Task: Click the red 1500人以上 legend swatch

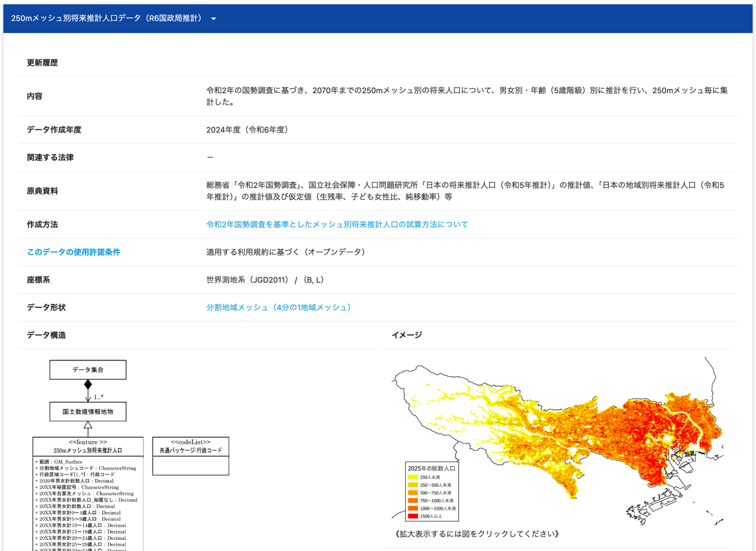Action: point(413,516)
